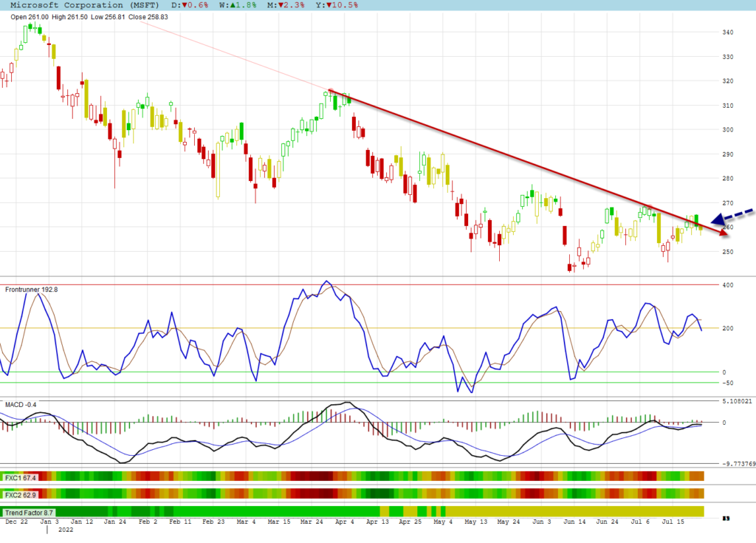Click the -50 level on Frontrunner axis
The image size is (756, 543).
[x=727, y=383]
